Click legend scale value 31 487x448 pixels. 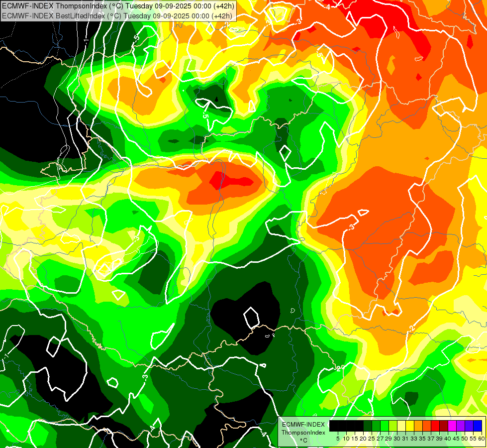pos(405,439)
